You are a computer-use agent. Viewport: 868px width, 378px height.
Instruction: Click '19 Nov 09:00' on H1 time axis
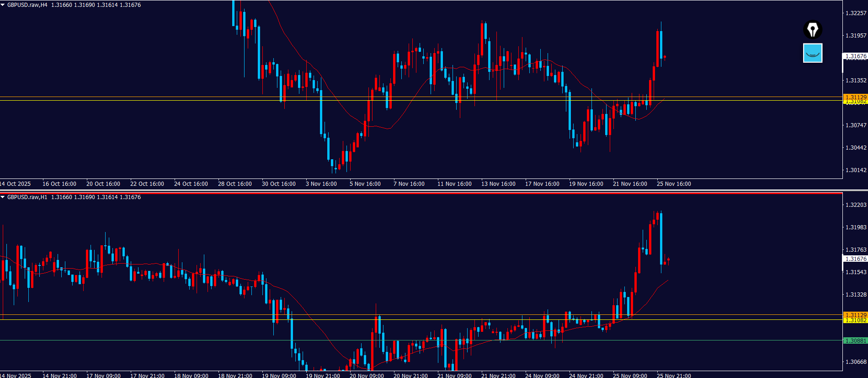(278, 376)
